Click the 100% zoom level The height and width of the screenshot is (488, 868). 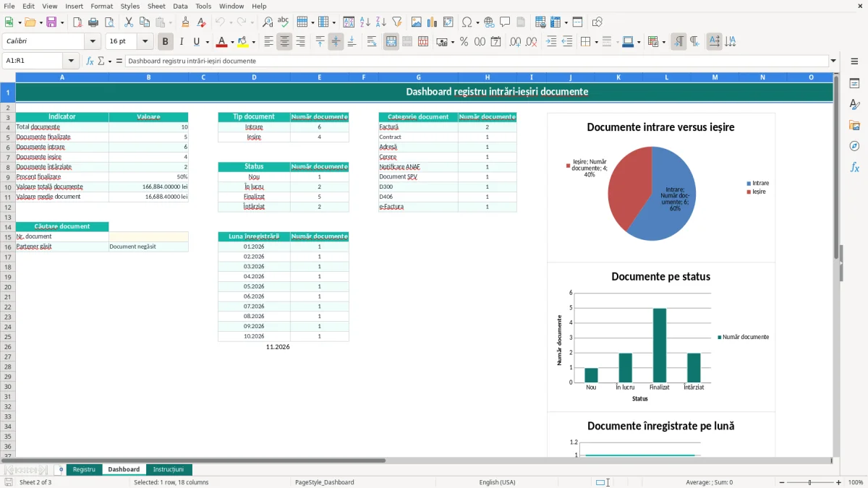(855, 482)
